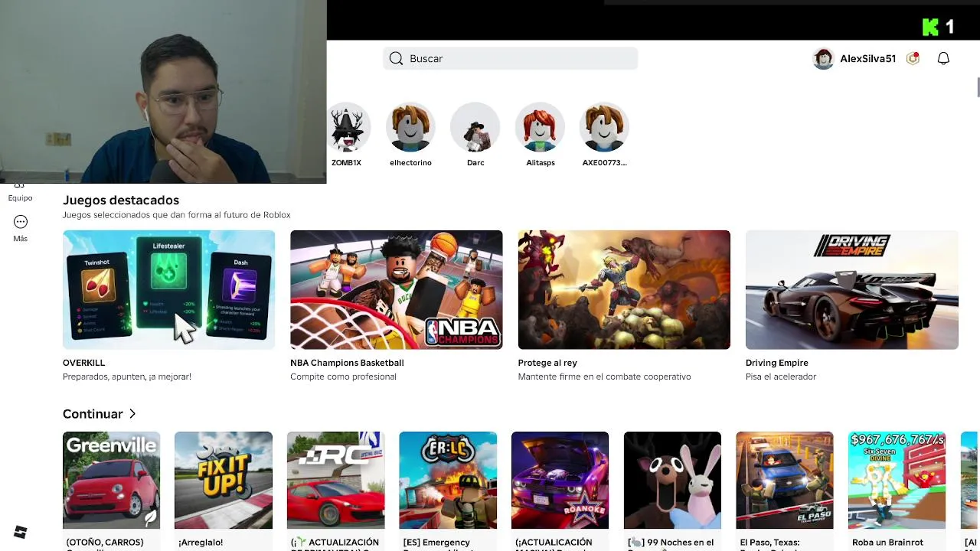Viewport: 980px width, 551px height.
Task: Open the AlexSilva51 profile avatar
Action: point(823,59)
